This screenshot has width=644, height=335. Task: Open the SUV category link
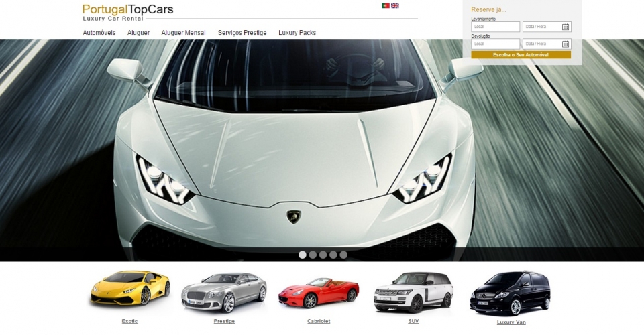tap(413, 321)
